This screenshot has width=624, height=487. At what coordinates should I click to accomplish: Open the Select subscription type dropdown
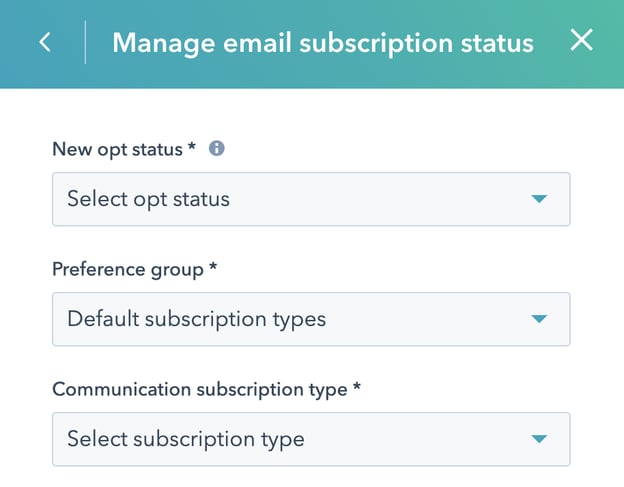click(310, 439)
